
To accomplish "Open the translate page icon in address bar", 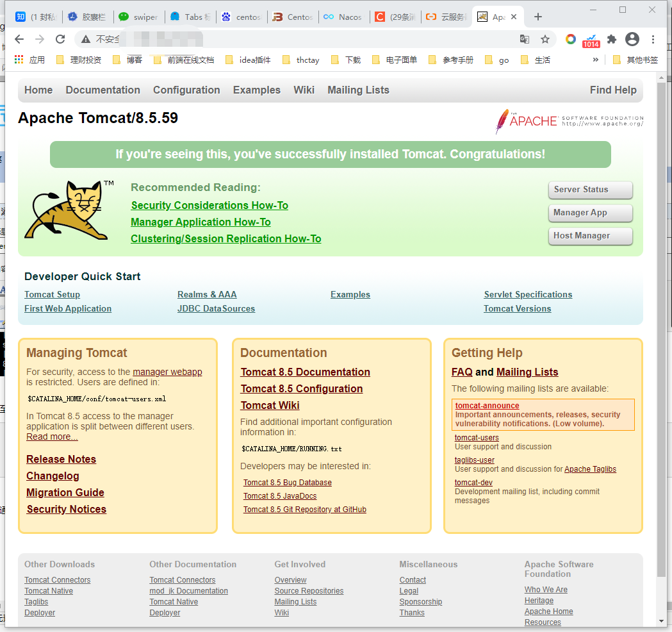I will pyautogui.click(x=525, y=39).
